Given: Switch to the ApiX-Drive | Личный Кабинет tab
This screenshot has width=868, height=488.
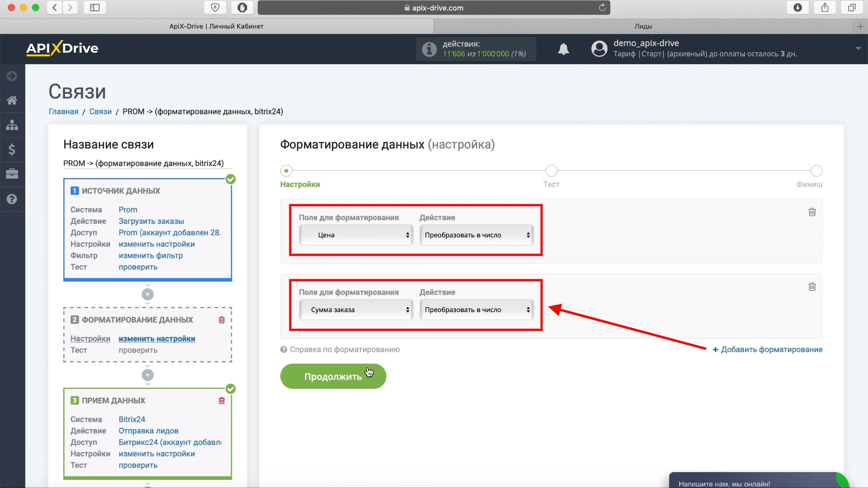Looking at the screenshot, I should coord(217,27).
